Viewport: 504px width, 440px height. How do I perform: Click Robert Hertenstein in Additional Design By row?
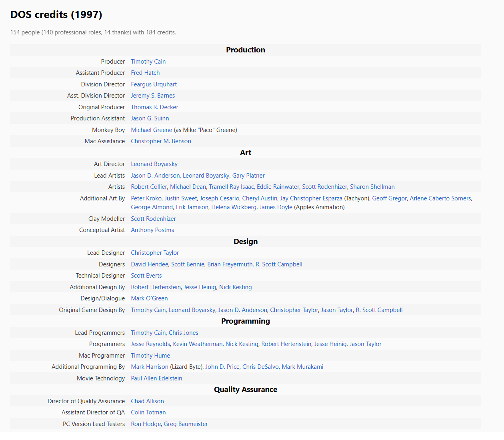[x=156, y=287]
